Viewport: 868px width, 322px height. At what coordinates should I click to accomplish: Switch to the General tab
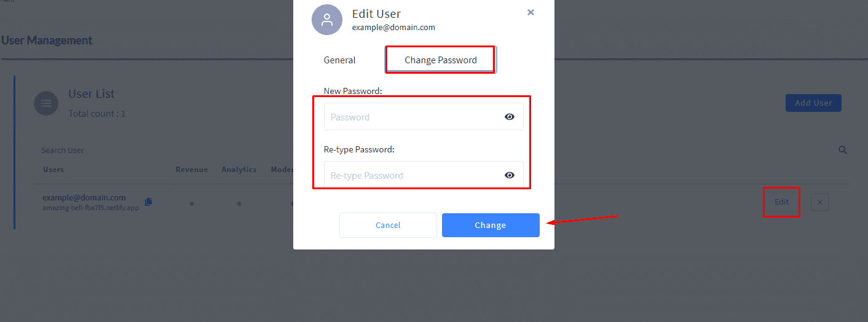(x=340, y=60)
